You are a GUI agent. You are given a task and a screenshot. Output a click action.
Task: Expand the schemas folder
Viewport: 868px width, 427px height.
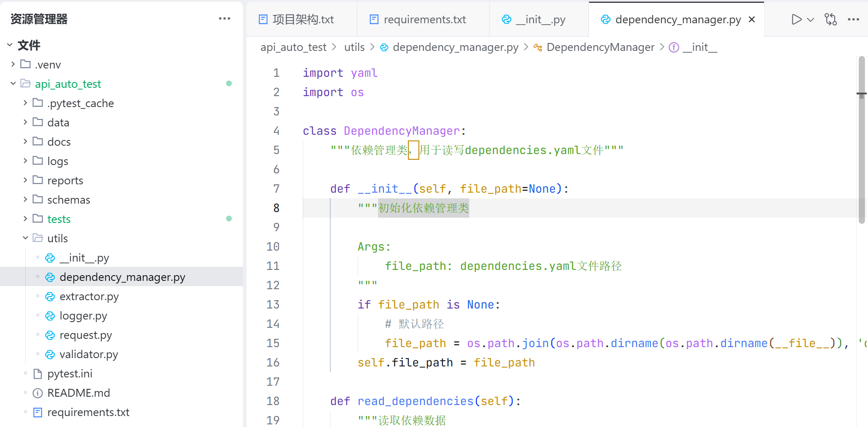[x=25, y=199]
